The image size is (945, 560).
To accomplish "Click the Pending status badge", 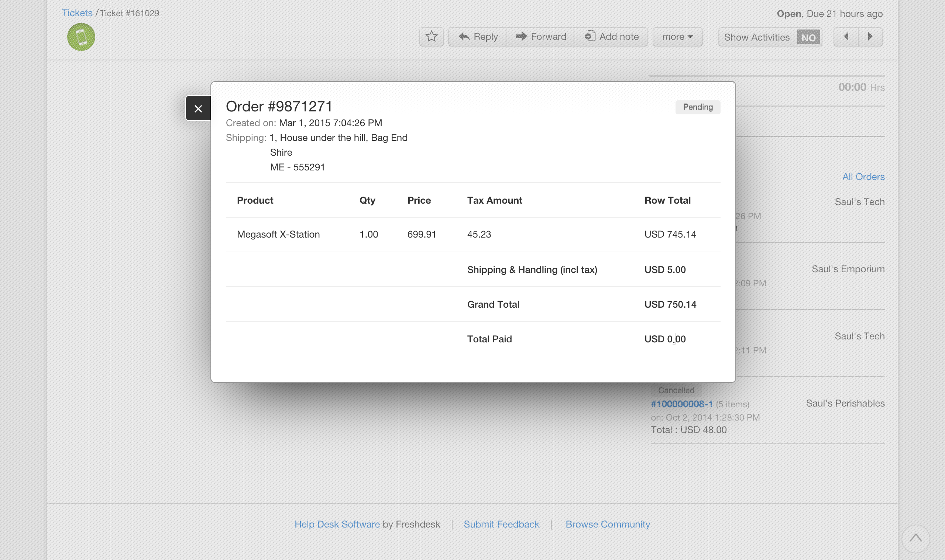I will [698, 107].
